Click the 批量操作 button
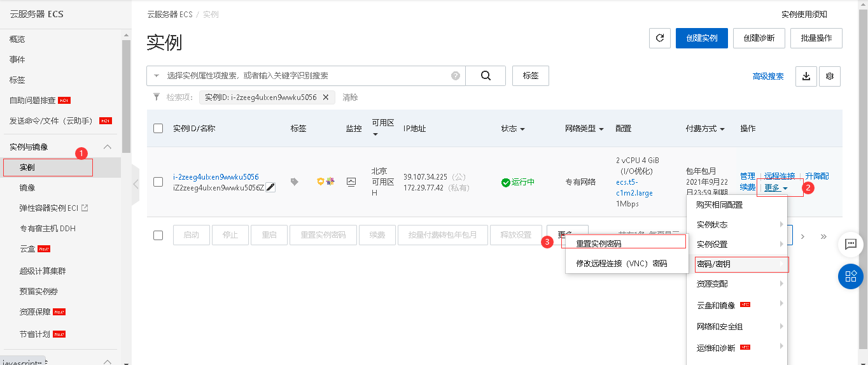The image size is (868, 365). point(816,38)
